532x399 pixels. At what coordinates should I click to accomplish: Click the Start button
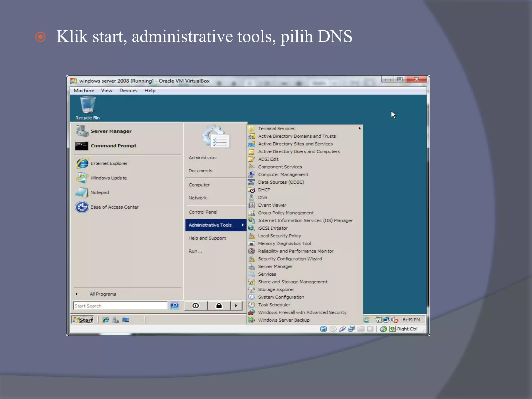pos(83,320)
